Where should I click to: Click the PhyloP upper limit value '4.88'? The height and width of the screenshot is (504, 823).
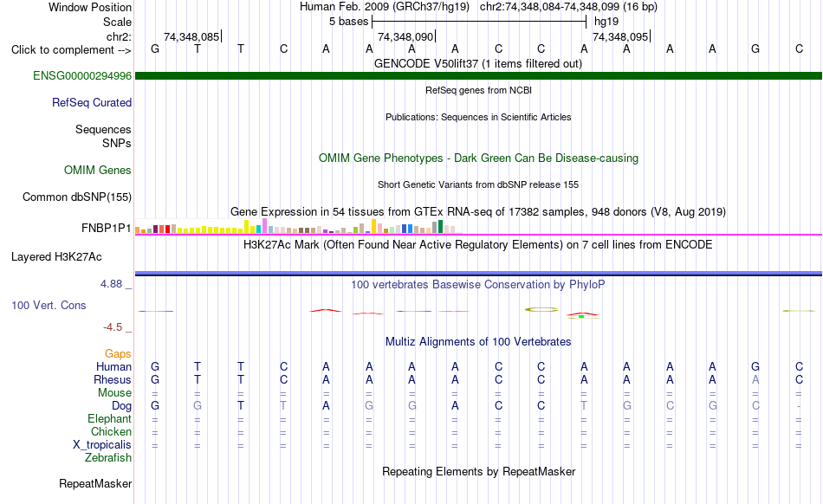coord(111,284)
